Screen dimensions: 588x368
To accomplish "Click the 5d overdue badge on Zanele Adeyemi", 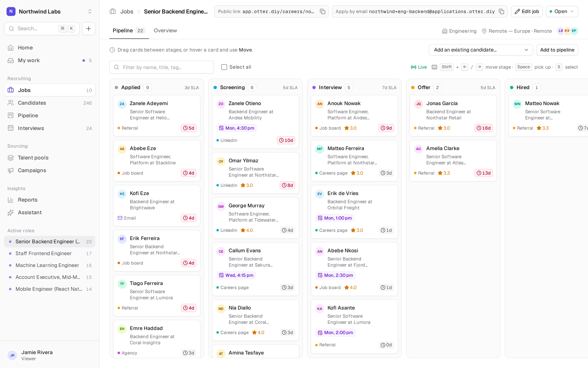I will click(x=189, y=128).
